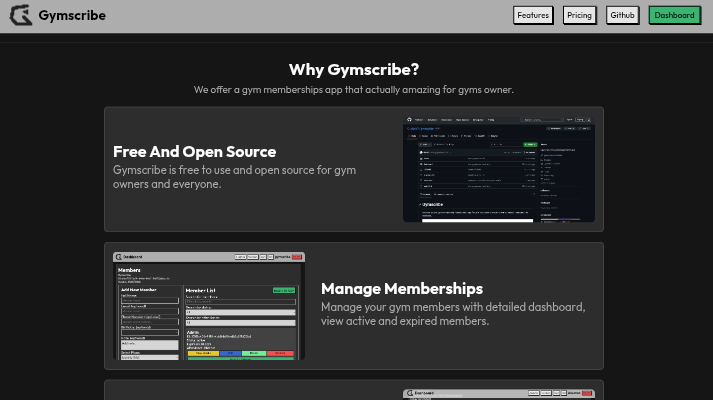Click the GitHub octocat icon in repository screenshot

[x=409, y=120]
